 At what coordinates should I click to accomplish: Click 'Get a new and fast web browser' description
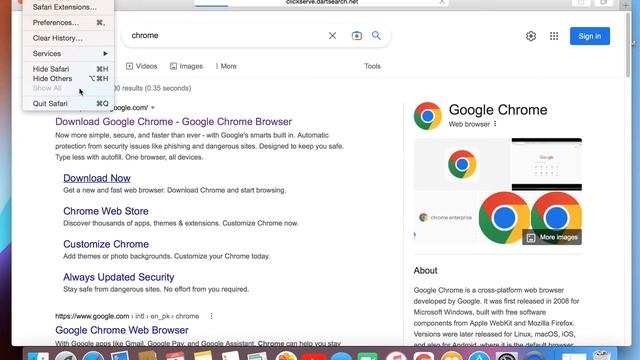click(x=174, y=190)
